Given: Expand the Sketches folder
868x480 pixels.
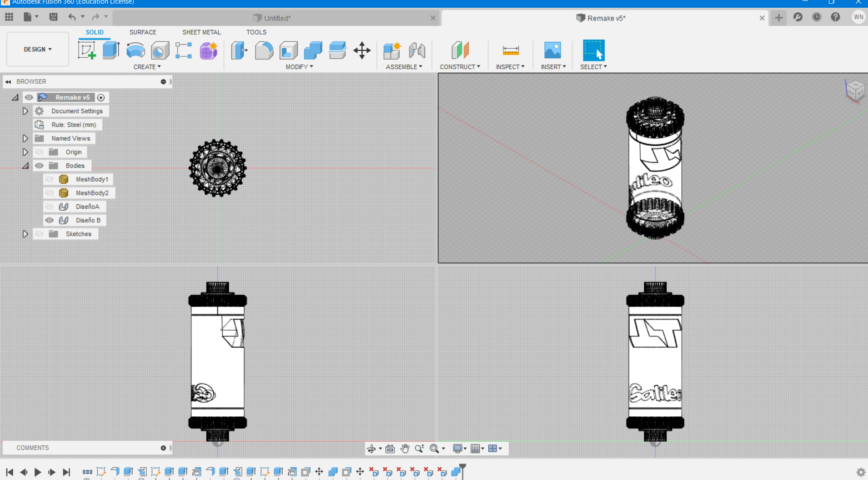Looking at the screenshot, I should (x=25, y=234).
